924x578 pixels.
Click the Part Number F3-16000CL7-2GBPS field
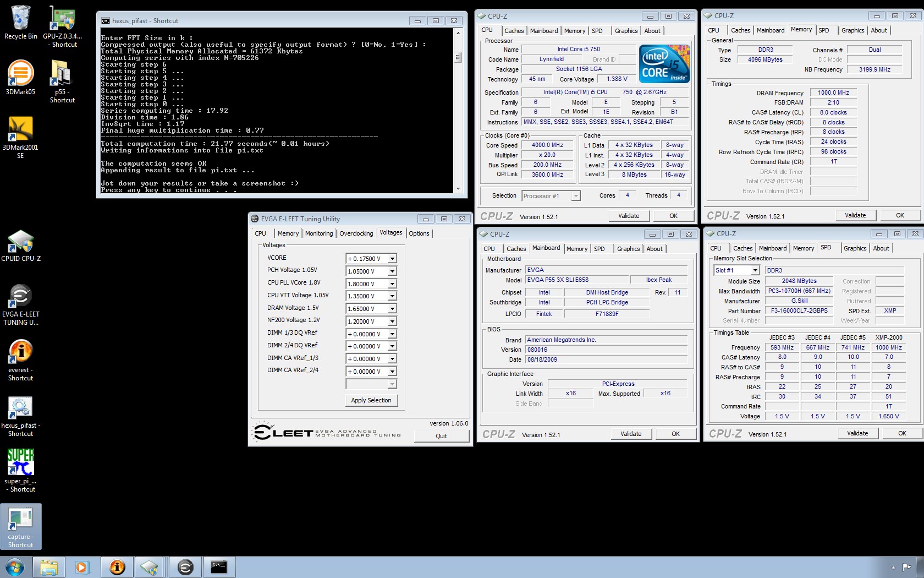coord(799,311)
